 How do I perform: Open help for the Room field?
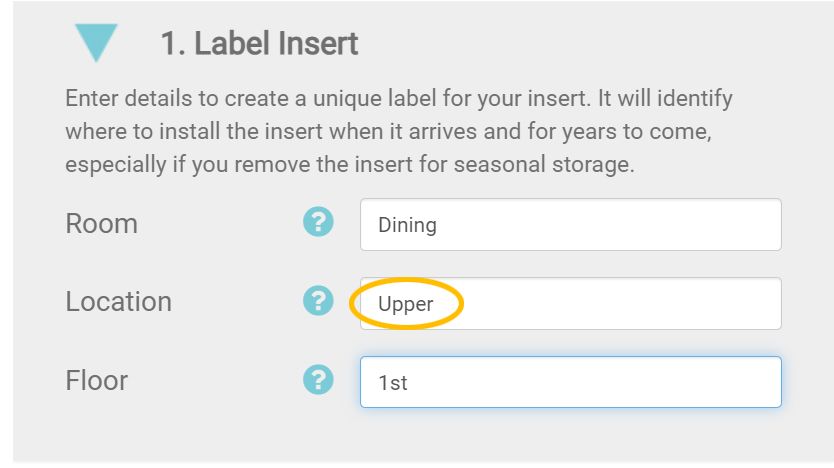(x=318, y=222)
